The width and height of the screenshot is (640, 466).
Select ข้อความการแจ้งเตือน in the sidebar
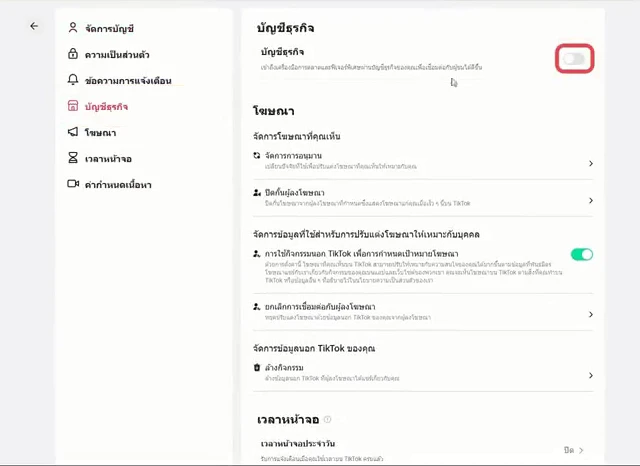pos(128,81)
